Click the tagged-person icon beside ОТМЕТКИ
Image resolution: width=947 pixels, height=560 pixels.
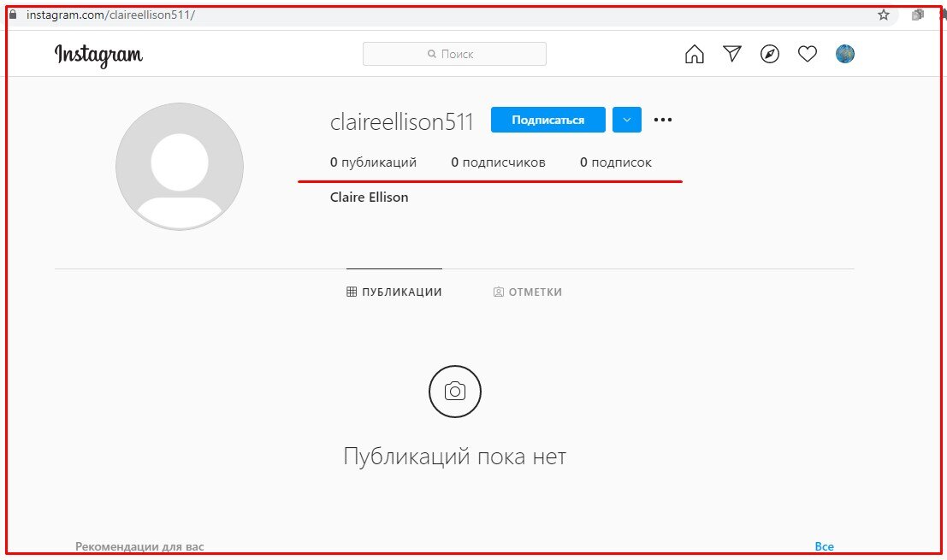(x=498, y=292)
